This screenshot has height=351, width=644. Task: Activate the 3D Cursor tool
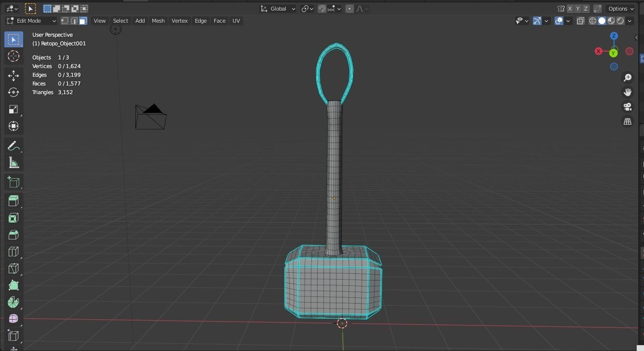coord(14,56)
